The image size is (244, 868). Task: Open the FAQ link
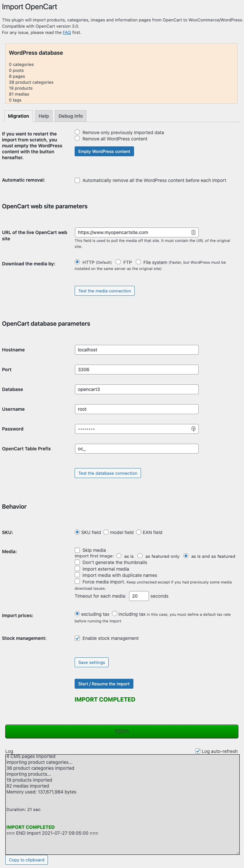67,33
